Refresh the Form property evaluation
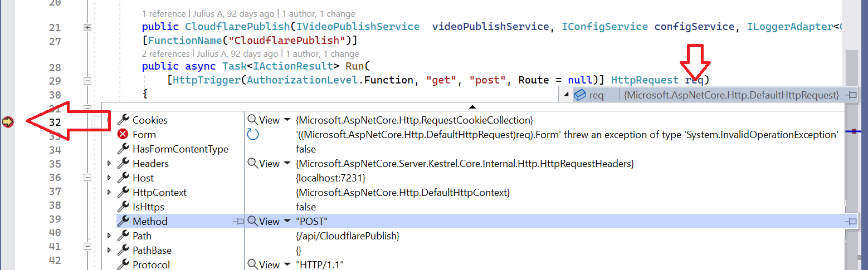 pyautogui.click(x=253, y=135)
